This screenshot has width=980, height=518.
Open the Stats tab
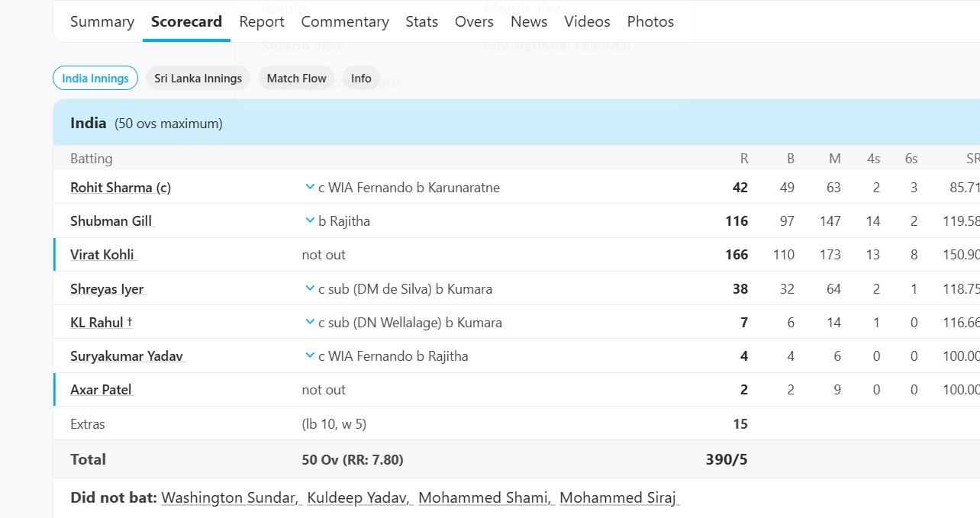pos(422,22)
